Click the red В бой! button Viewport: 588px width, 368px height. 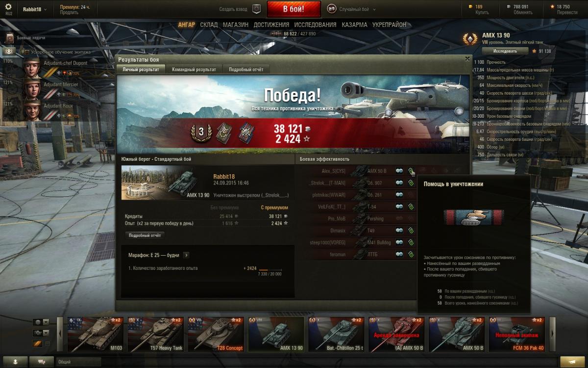294,9
